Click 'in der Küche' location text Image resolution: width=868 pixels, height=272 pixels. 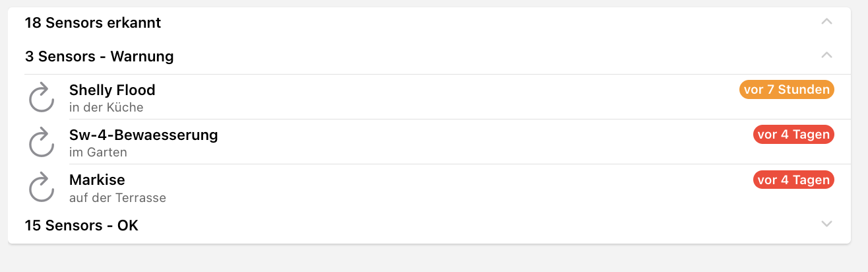106,108
